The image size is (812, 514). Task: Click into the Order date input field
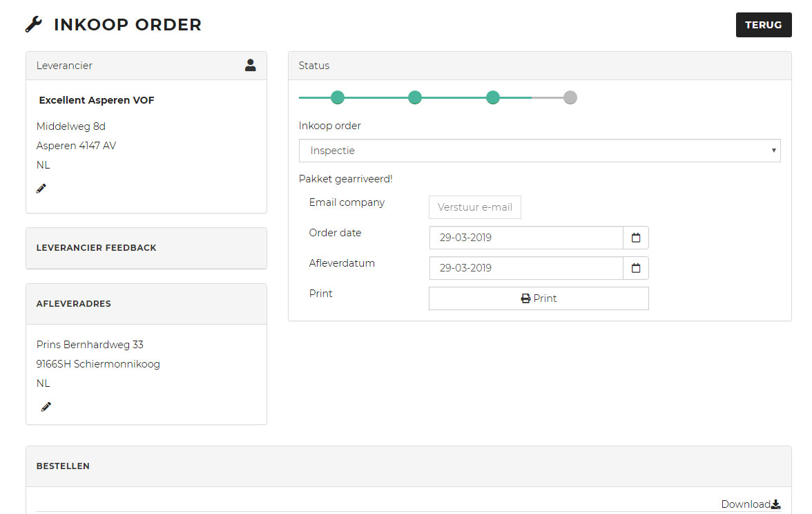526,238
